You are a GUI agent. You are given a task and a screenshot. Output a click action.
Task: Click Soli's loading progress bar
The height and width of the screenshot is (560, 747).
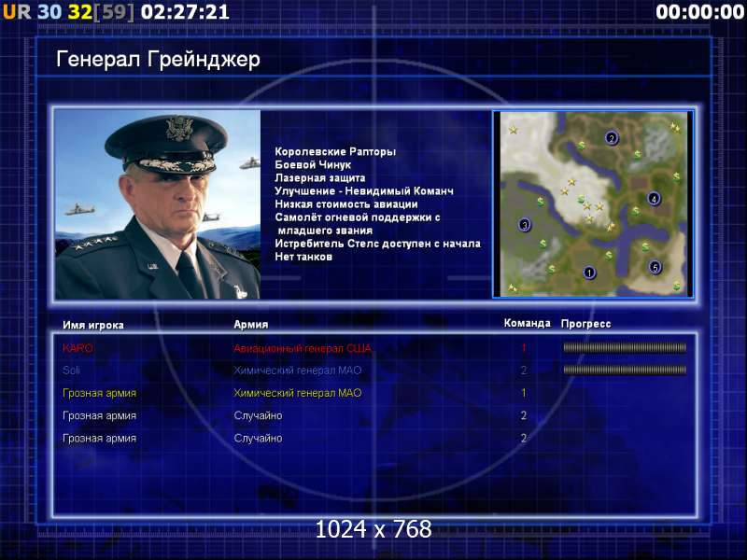(x=625, y=370)
